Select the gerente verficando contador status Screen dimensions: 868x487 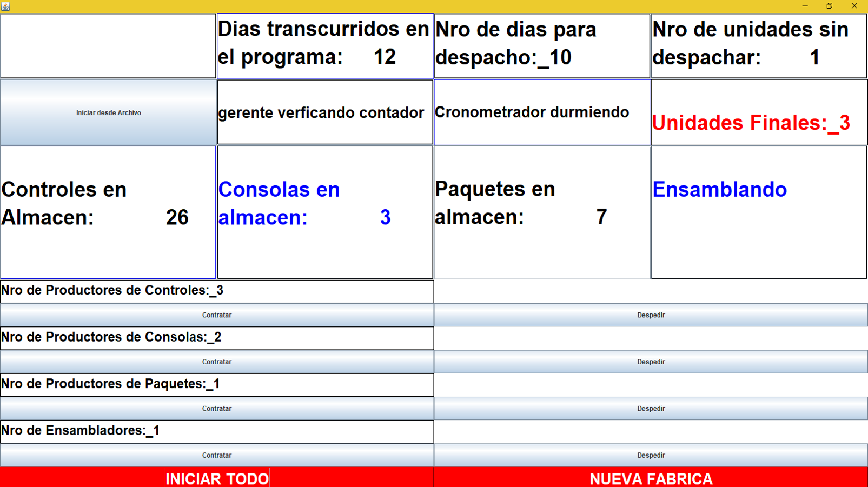pyautogui.click(x=325, y=112)
